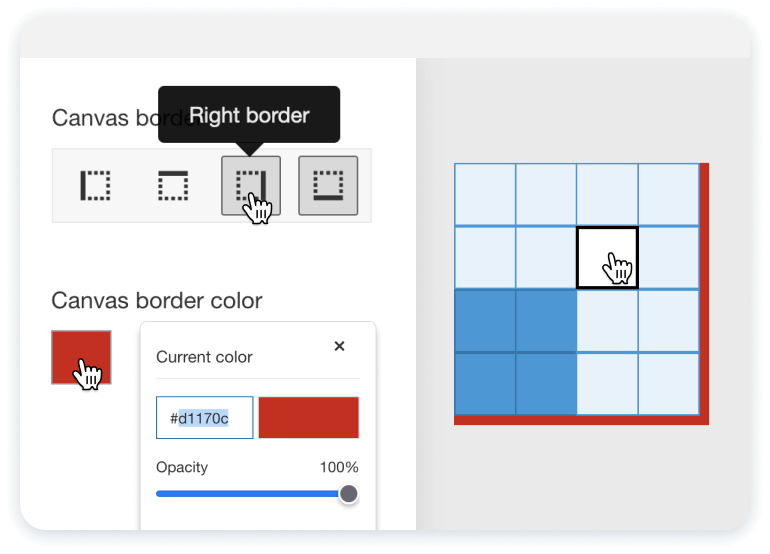This screenshot has height=554, width=770.
Task: Click the red right border of canvas
Action: (704, 294)
